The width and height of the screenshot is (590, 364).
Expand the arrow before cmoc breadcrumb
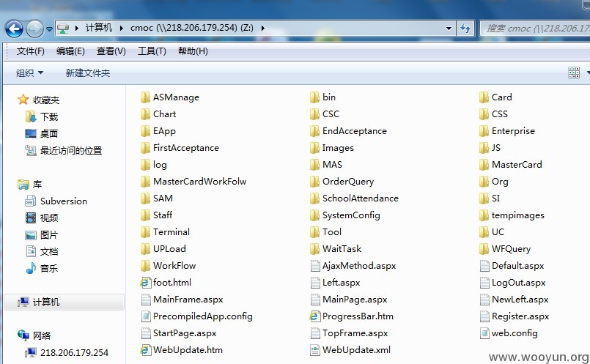[x=122, y=29]
